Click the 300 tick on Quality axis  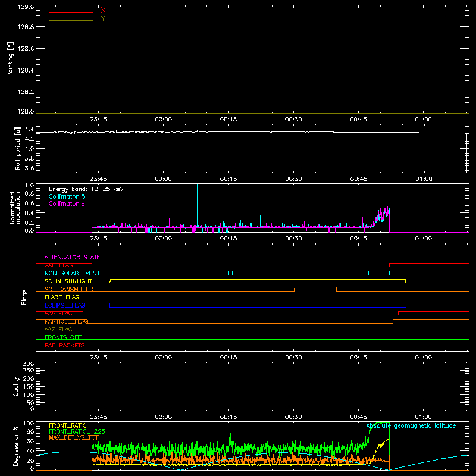pos(29,364)
